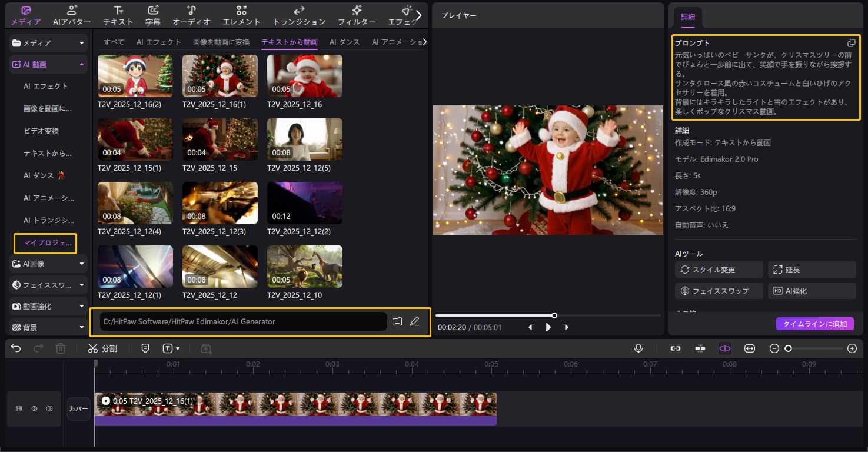Toggle the purple highlighted snapping icon
This screenshot has height=452, width=868.
pyautogui.click(x=724, y=348)
